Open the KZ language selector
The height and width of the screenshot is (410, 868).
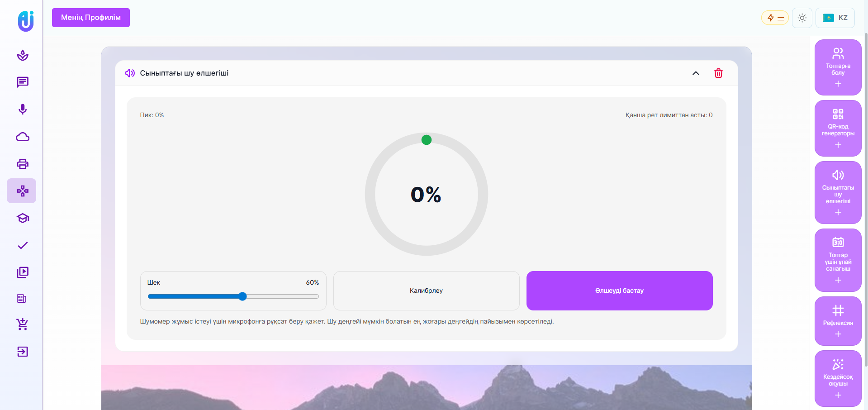835,18
